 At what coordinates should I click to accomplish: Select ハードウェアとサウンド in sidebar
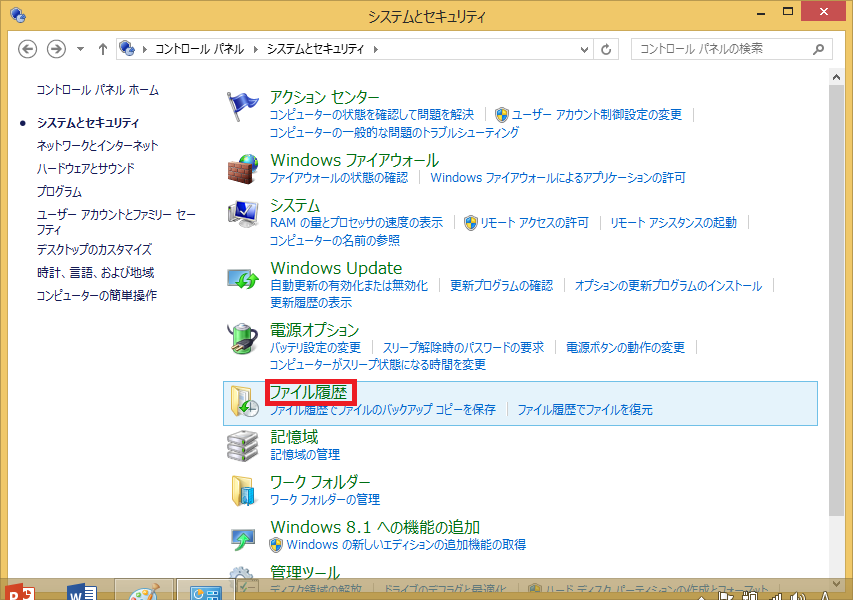click(x=85, y=169)
